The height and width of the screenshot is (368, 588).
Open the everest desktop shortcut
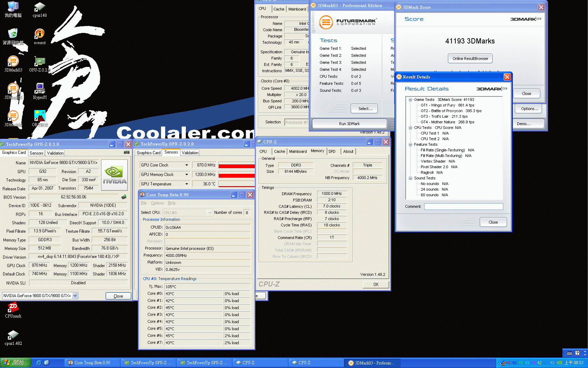(x=40, y=36)
